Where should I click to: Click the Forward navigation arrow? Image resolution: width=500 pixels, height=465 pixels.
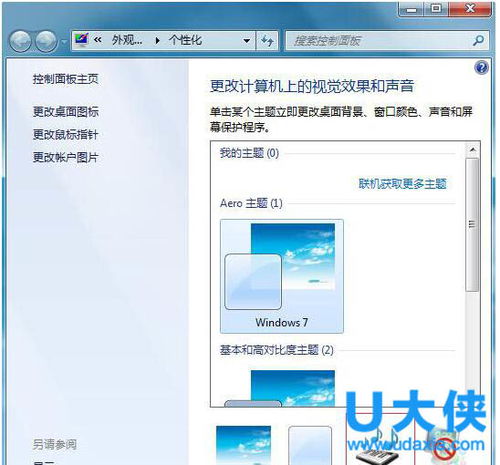46,41
